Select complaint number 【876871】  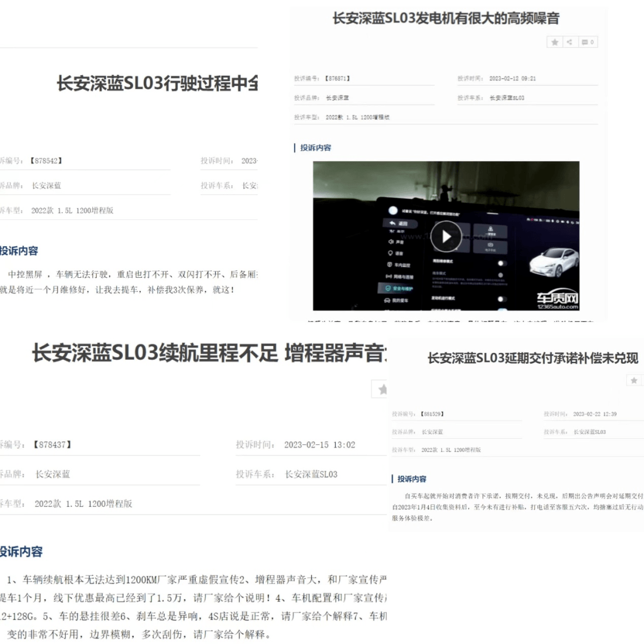337,79
